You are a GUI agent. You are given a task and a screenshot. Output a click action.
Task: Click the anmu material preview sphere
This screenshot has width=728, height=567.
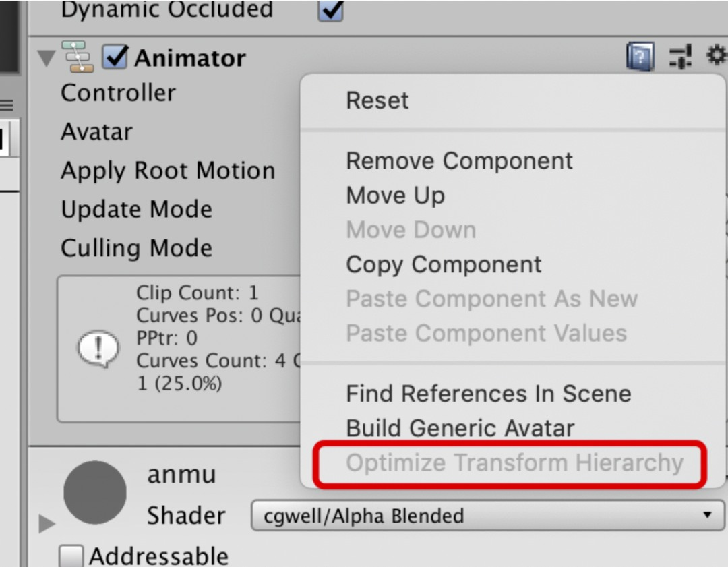click(x=95, y=493)
